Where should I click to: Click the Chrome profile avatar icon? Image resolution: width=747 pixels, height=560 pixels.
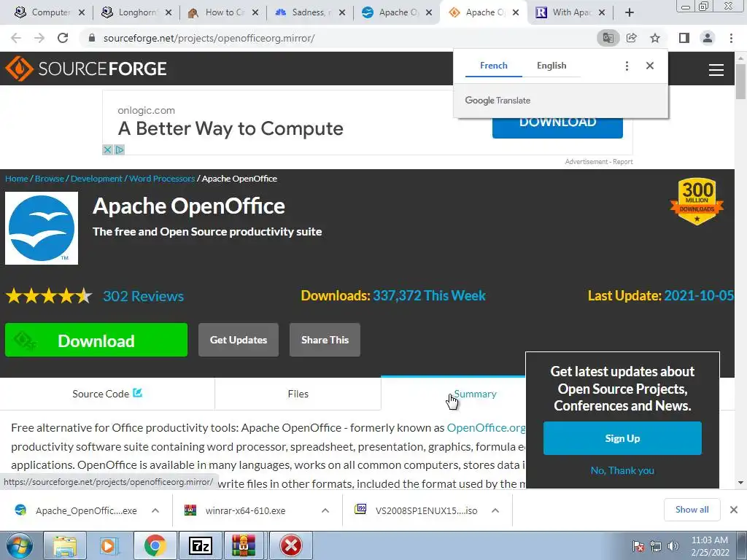pos(708,38)
